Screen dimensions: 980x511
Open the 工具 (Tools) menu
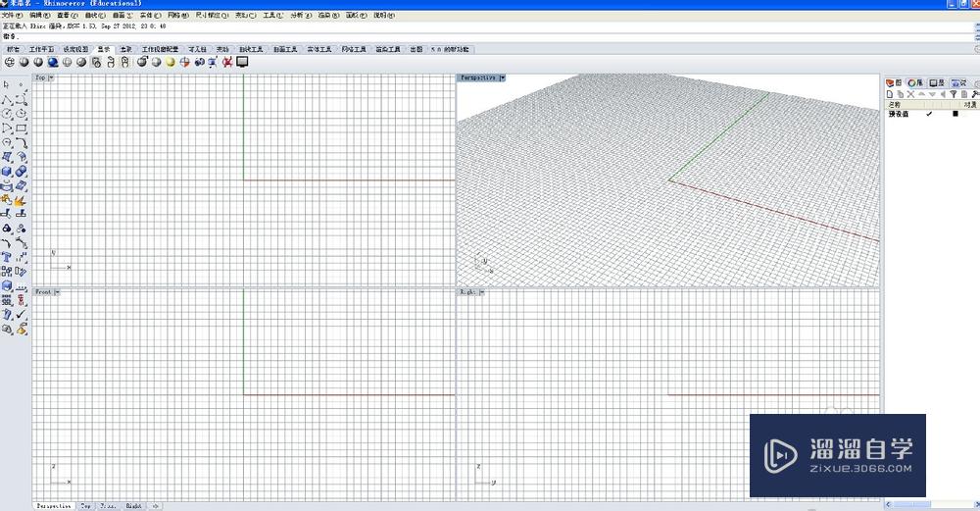coord(272,15)
